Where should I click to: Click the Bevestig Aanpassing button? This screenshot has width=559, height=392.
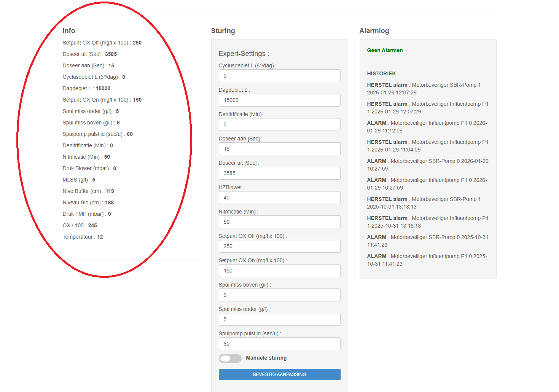pos(279,374)
